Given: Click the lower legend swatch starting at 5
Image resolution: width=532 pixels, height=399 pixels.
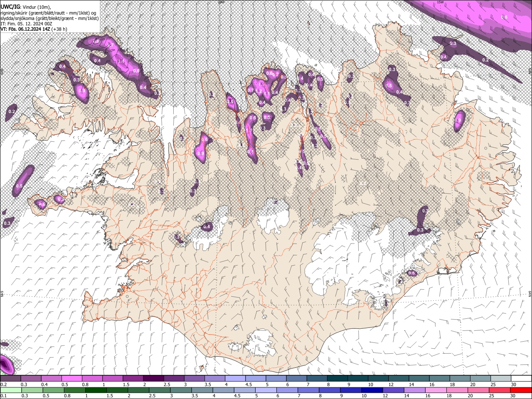Looking at the screenshot, I should [265, 390].
